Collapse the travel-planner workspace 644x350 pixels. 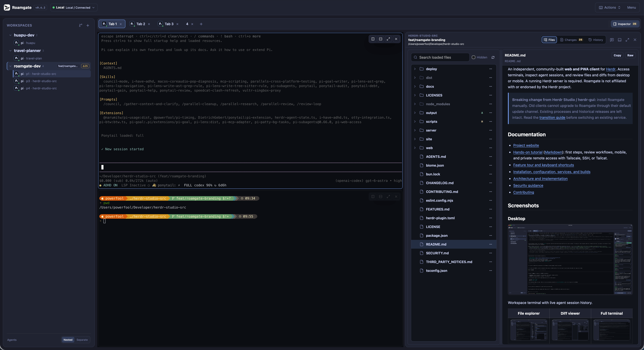10,51
